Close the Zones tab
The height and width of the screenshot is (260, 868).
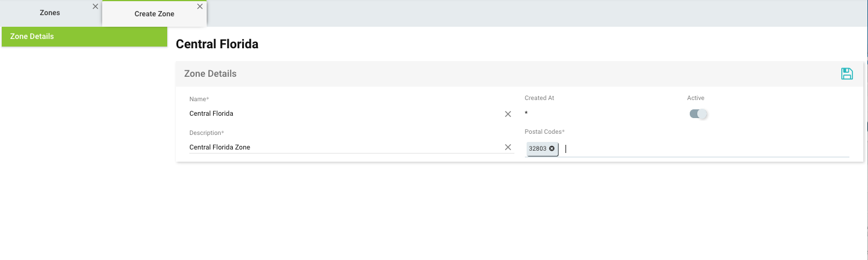[95, 6]
